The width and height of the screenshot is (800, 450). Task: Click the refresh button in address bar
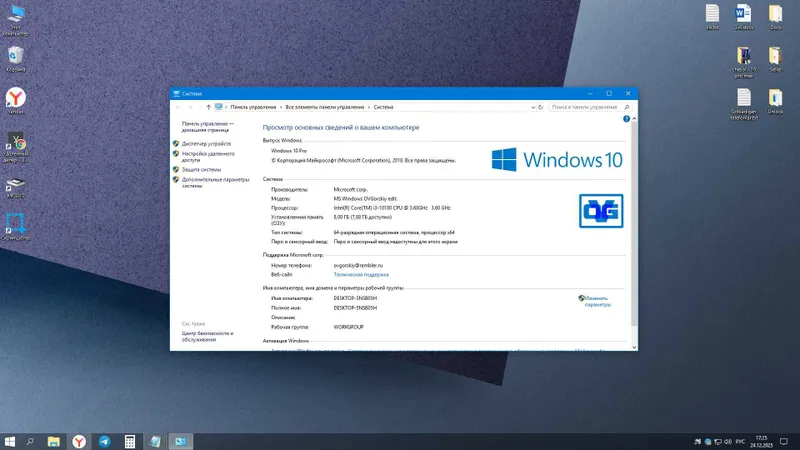(540, 107)
